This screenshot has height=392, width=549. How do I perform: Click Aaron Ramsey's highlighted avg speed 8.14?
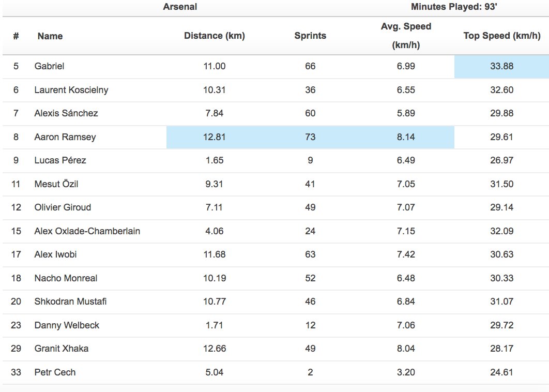pyautogui.click(x=406, y=137)
